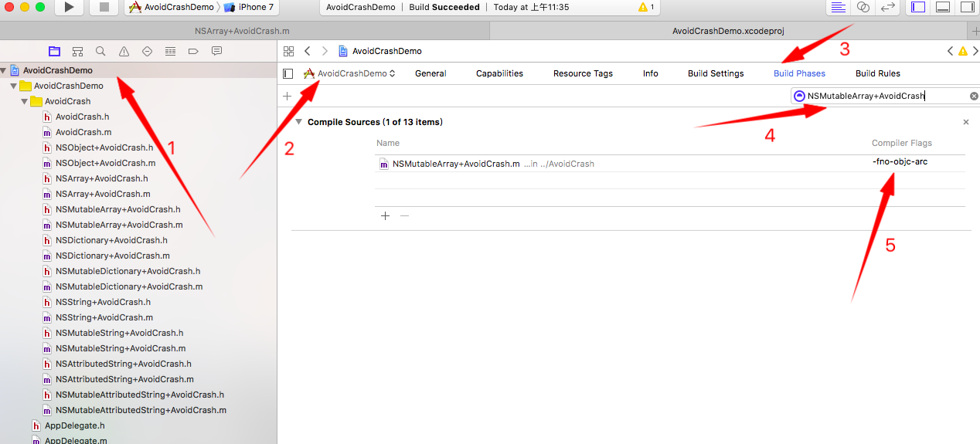
Task: Choose the AvoidCrashDemo scheme in toolbar
Action: 171,7
